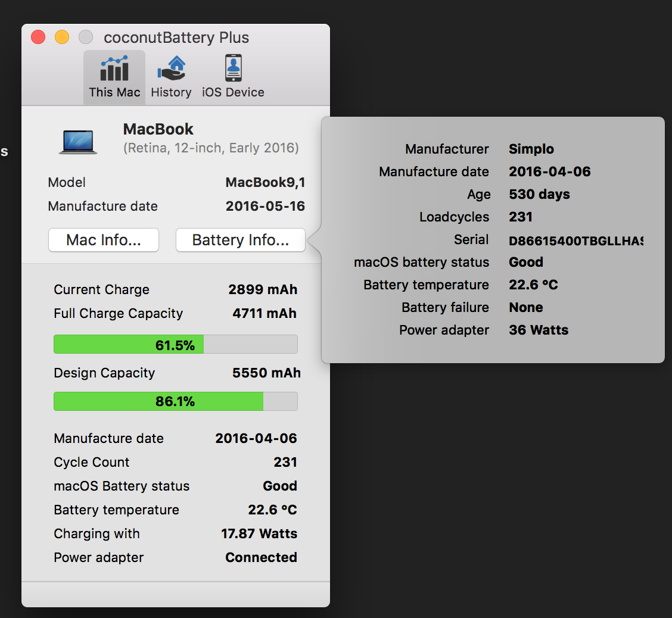Switch to the iOS Device tab label

[x=233, y=92]
